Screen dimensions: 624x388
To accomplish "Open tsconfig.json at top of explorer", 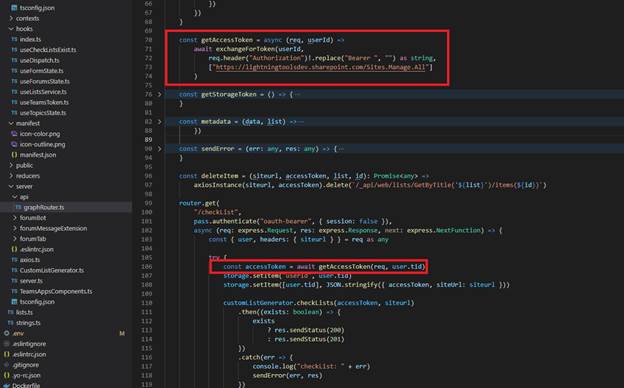I will 37,8.
